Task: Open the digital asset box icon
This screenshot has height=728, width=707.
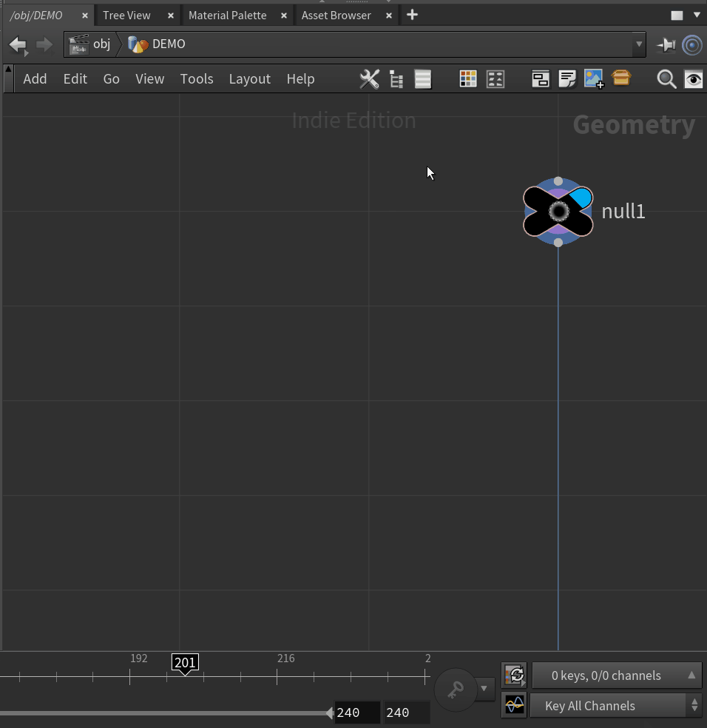Action: [620, 78]
